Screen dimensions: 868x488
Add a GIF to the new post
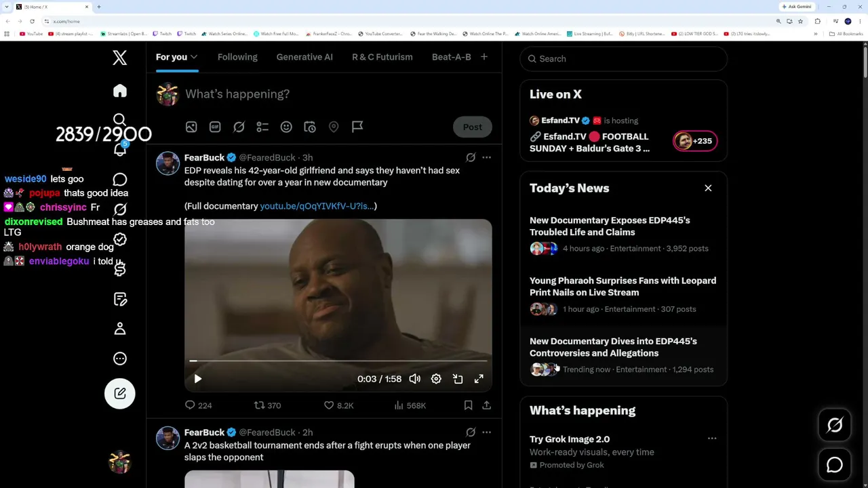coord(215,127)
